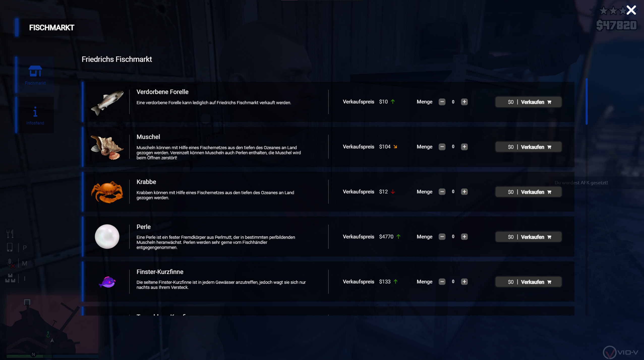
Task: Switch to the Infostand tab
Action: [x=35, y=115]
